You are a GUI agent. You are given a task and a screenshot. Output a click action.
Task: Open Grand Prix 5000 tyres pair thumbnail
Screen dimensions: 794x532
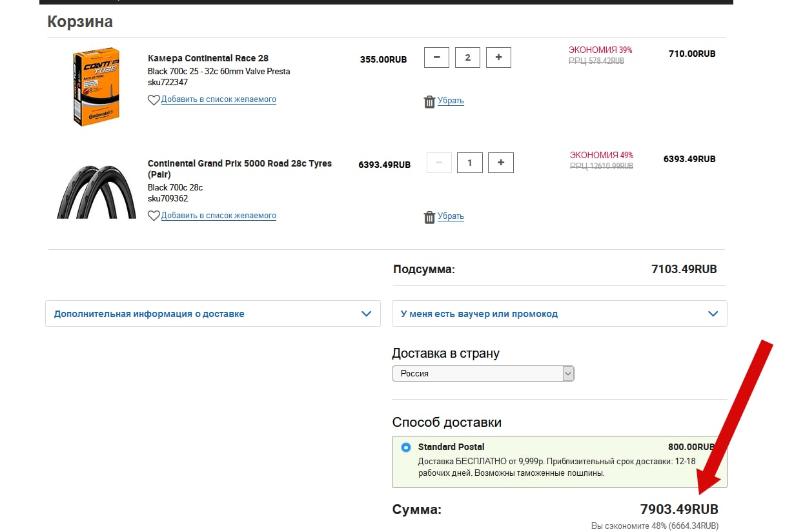(x=96, y=192)
